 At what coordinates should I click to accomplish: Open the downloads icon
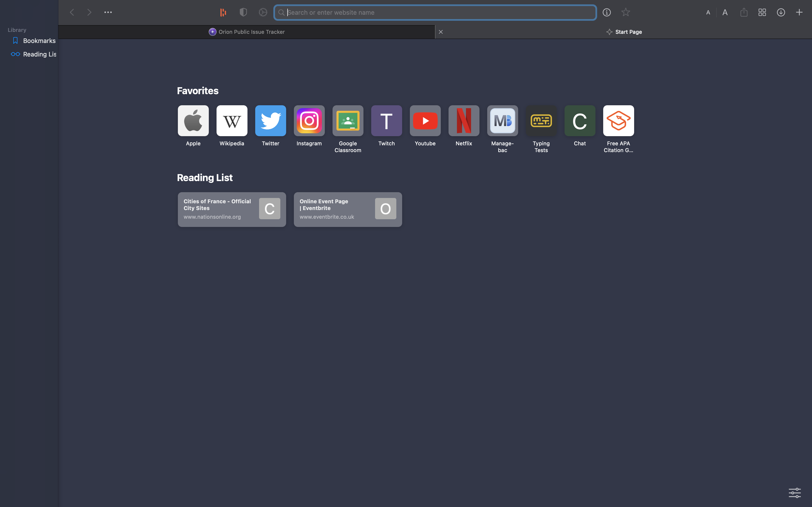coord(781,12)
